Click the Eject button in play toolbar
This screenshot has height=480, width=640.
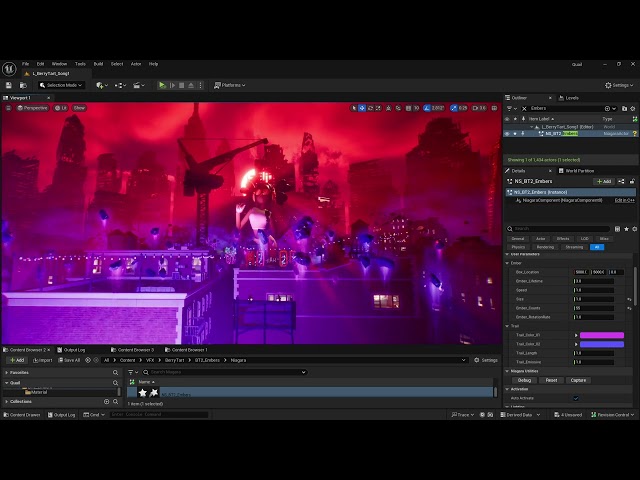coord(191,85)
